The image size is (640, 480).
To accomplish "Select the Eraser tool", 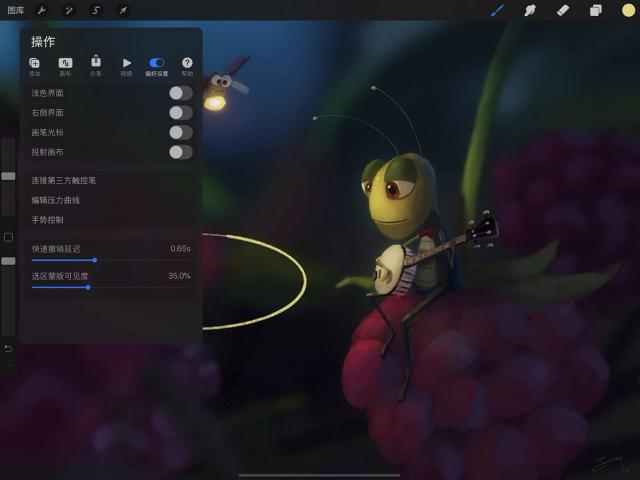I will pyautogui.click(x=563, y=10).
